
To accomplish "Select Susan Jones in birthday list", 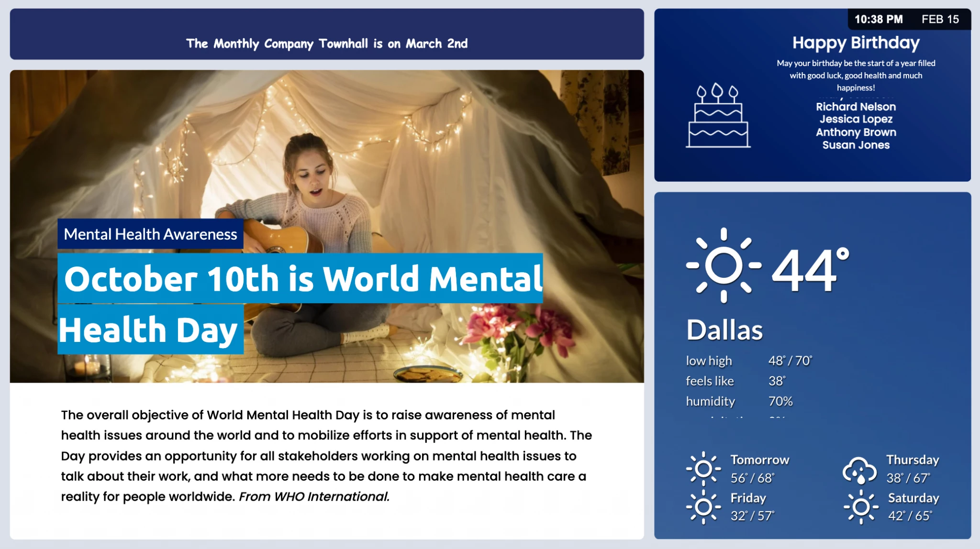I will pyautogui.click(x=856, y=145).
